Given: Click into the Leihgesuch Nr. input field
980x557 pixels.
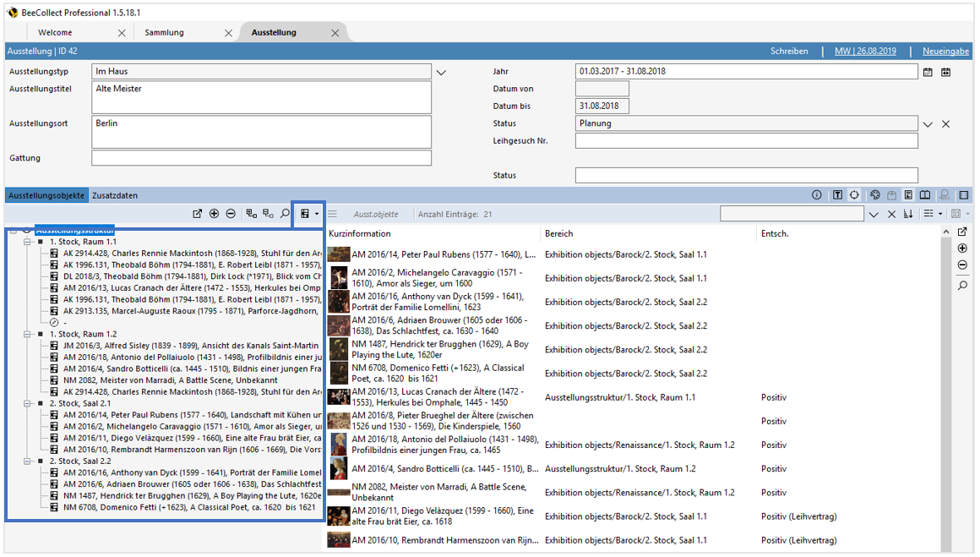Looking at the screenshot, I should [746, 141].
